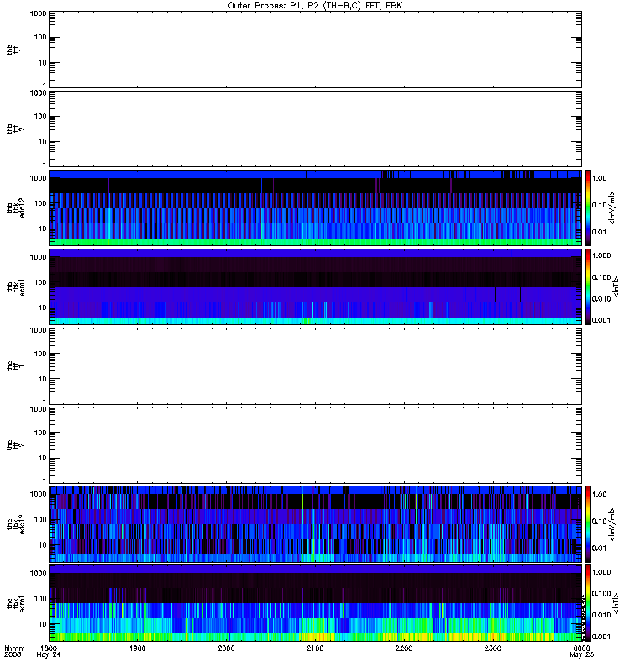This screenshot has height=672, width=630.
Task: Click the "hhmm" axis unit label
Action: (x=14, y=648)
